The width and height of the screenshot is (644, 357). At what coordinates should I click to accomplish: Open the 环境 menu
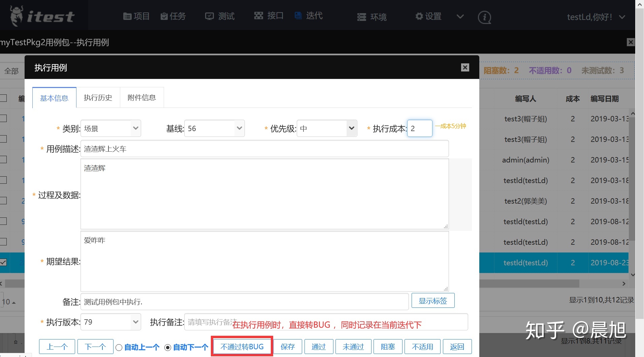point(372,17)
